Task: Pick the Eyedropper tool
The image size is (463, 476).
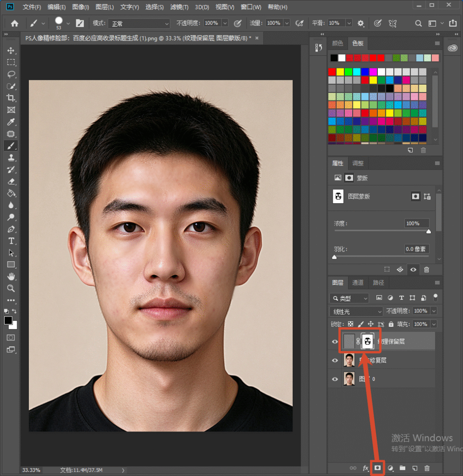Action: pos(11,122)
